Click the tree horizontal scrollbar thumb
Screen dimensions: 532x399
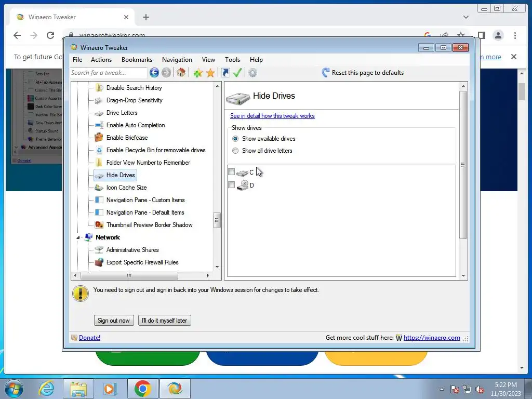(129, 275)
